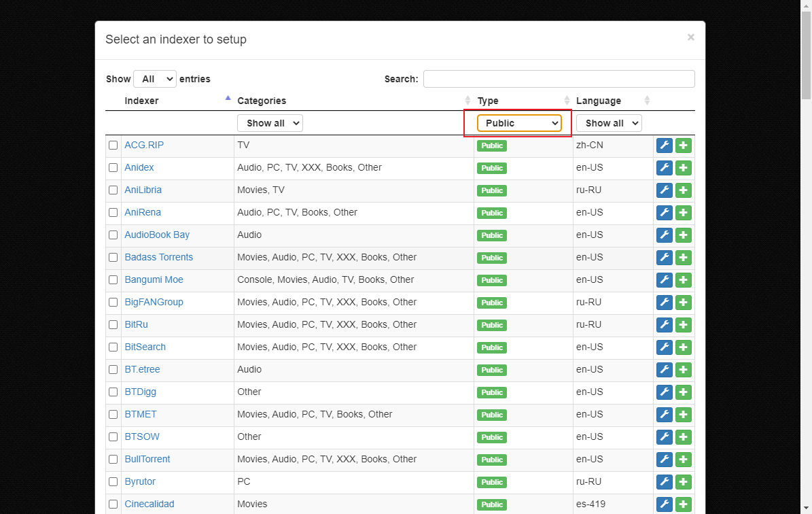Sort table by Indexer column
Image resolution: width=812 pixels, height=514 pixels.
pyautogui.click(x=141, y=101)
